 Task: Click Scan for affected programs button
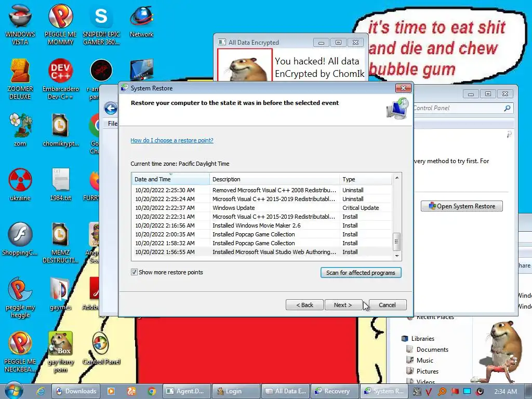[x=361, y=273]
